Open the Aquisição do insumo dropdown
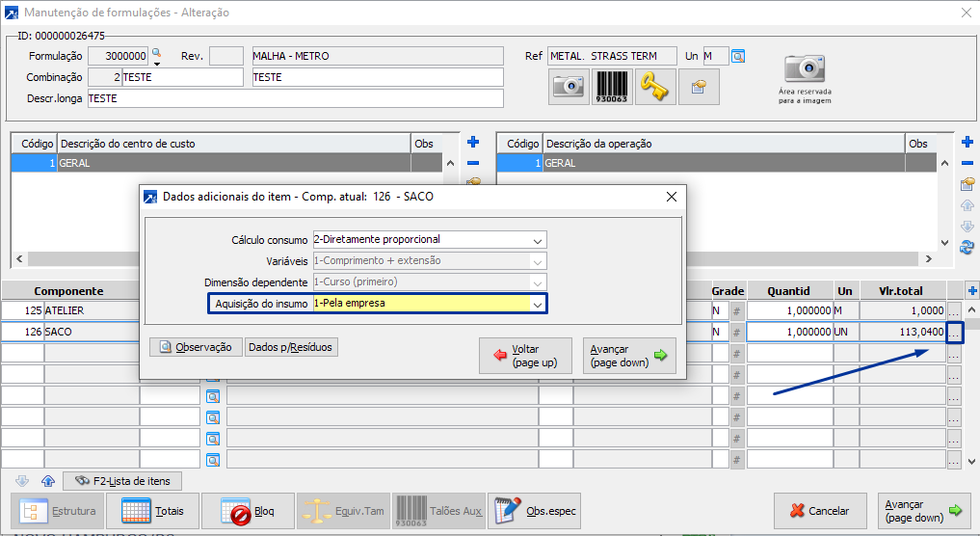Image resolution: width=980 pixels, height=536 pixels. (537, 304)
